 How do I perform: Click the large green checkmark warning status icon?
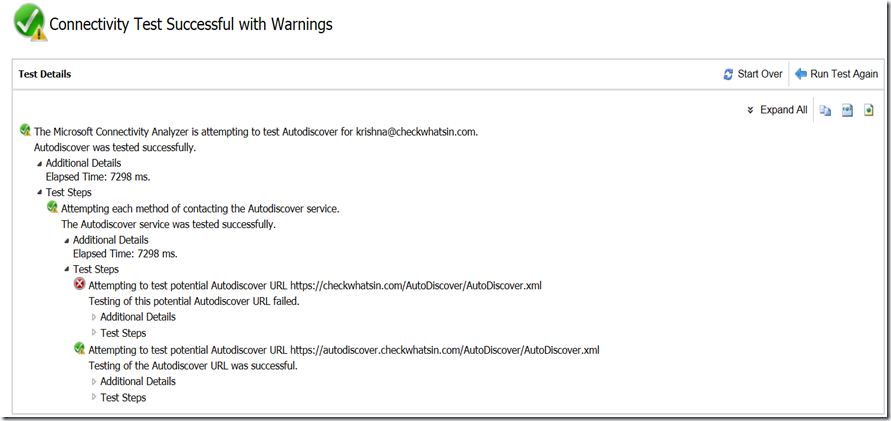[30, 22]
